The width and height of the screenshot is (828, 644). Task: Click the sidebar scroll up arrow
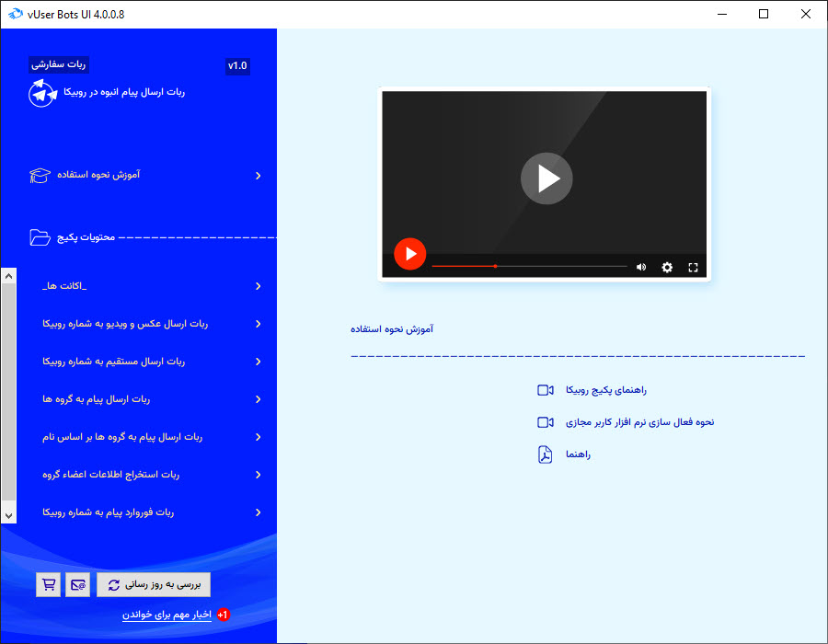[8, 276]
